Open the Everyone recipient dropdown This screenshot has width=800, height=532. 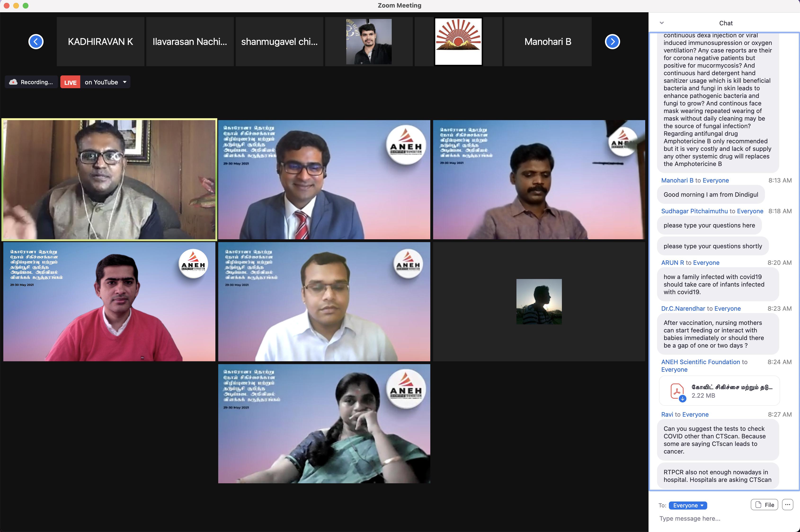pyautogui.click(x=688, y=505)
